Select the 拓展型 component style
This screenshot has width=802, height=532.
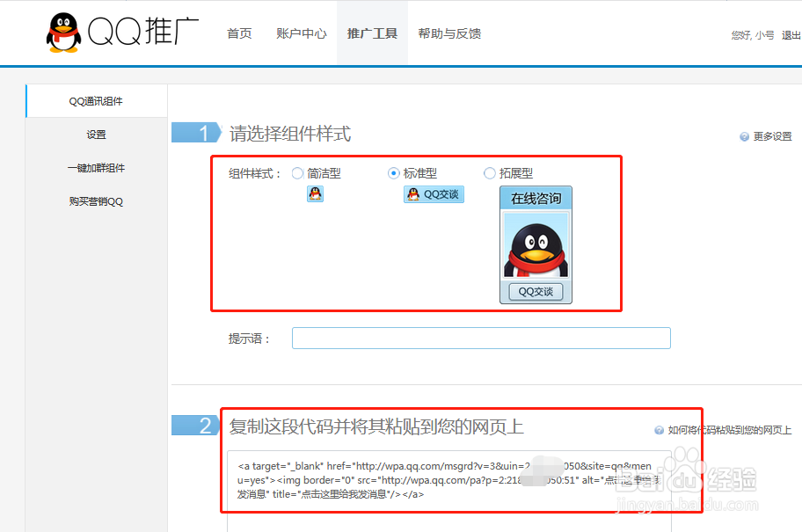pyautogui.click(x=489, y=173)
